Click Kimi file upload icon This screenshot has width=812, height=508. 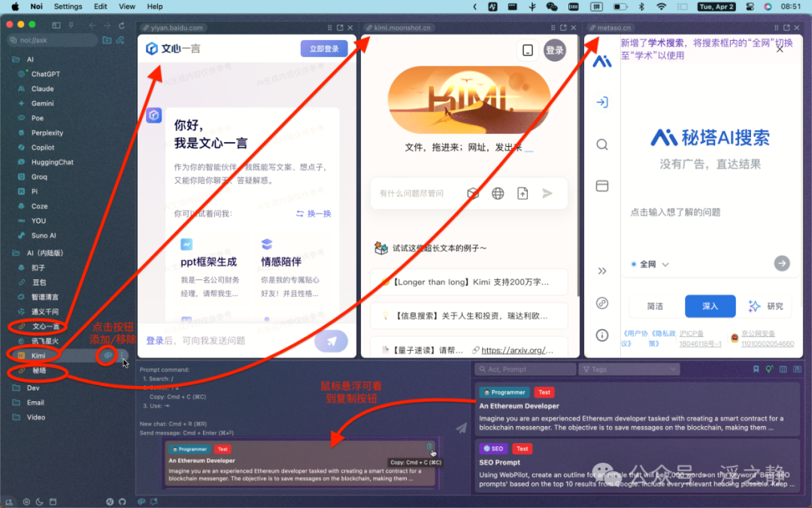click(523, 193)
